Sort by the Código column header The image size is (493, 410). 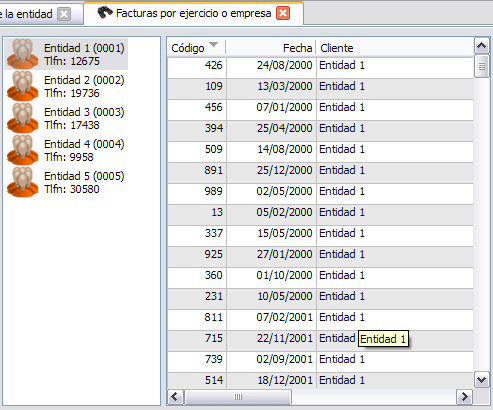[196, 48]
